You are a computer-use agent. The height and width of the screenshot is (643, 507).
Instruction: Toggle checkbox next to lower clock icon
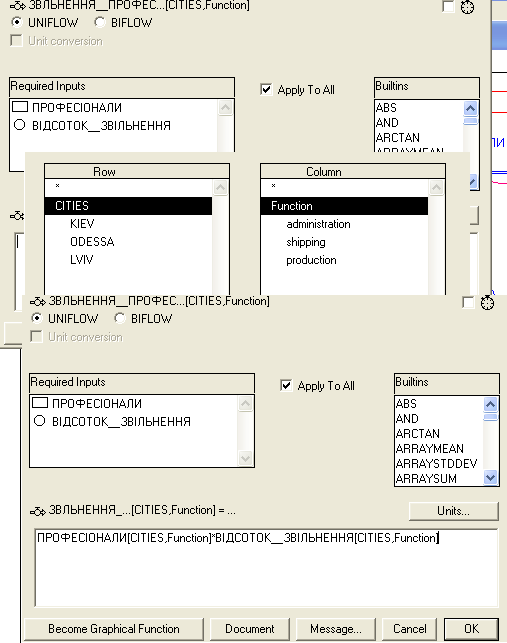tap(468, 303)
